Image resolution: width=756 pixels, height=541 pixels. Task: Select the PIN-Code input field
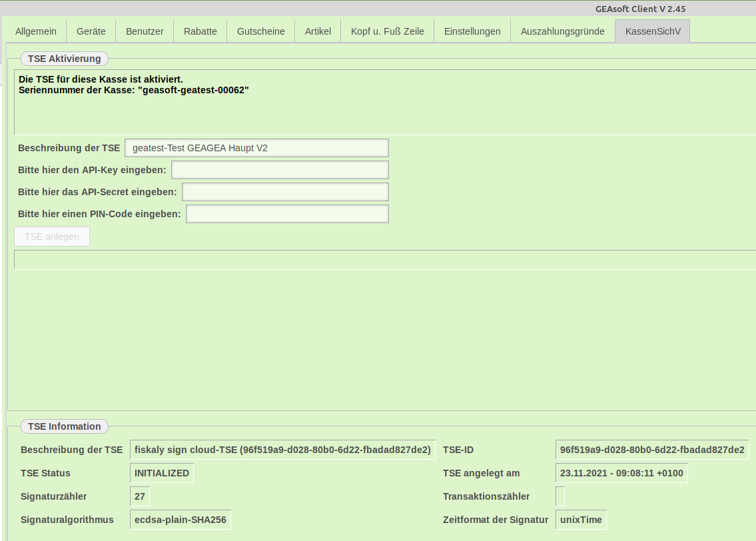(x=287, y=214)
